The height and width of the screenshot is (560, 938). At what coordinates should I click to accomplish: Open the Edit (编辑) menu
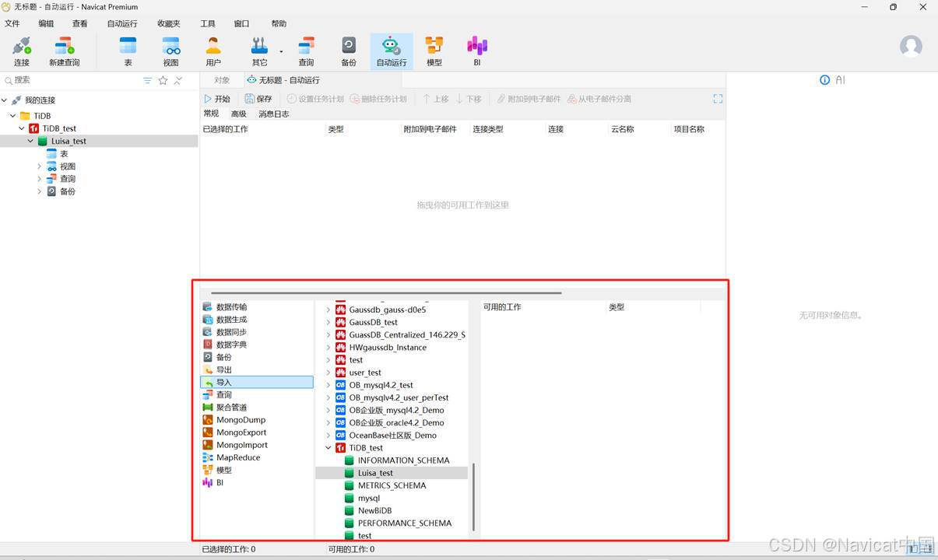coord(46,23)
